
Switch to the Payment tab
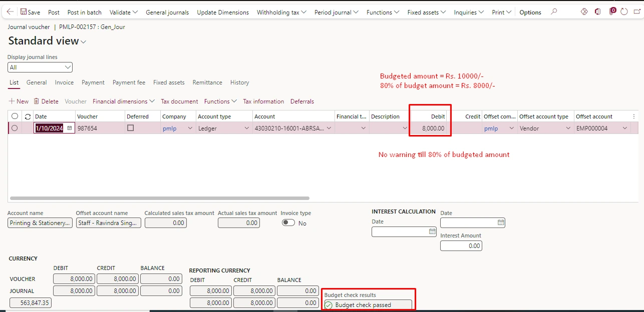pos(93,82)
